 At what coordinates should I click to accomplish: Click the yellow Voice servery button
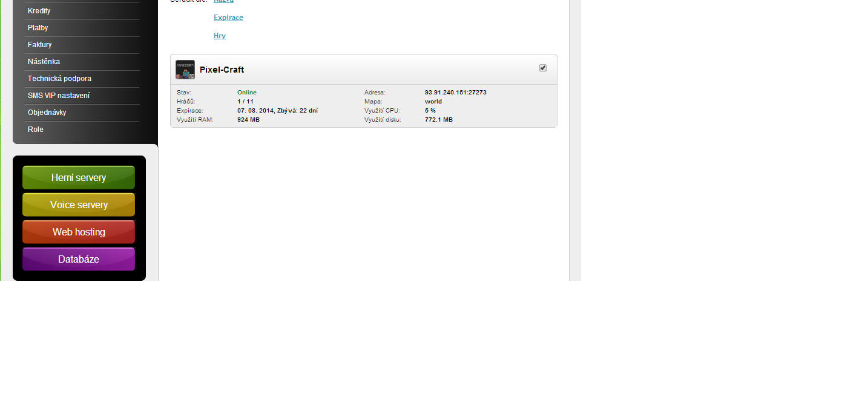(x=78, y=205)
